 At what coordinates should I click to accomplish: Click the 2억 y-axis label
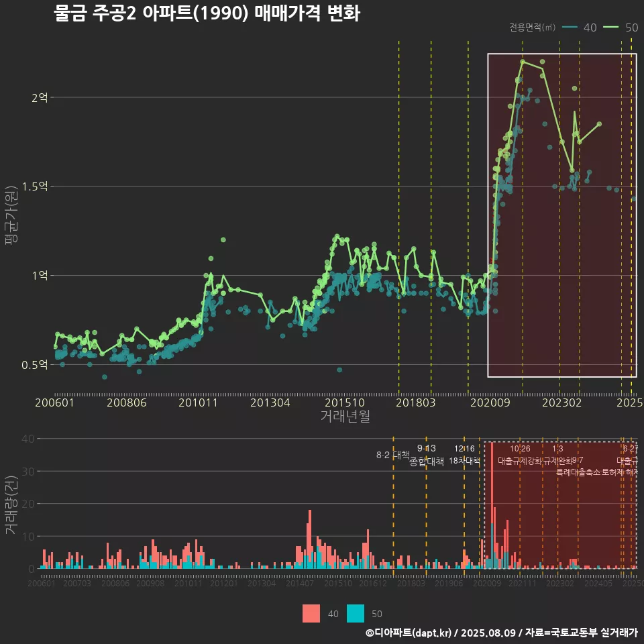40,97
